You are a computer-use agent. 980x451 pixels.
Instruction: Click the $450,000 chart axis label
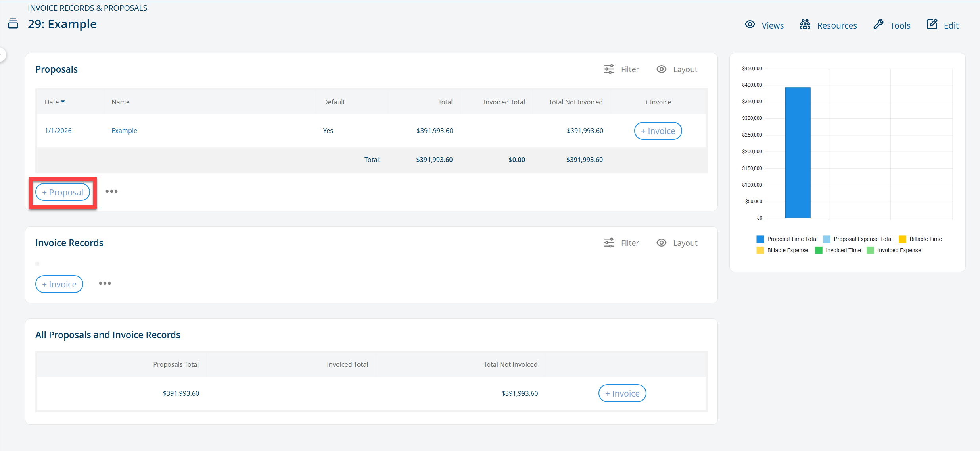(752, 69)
